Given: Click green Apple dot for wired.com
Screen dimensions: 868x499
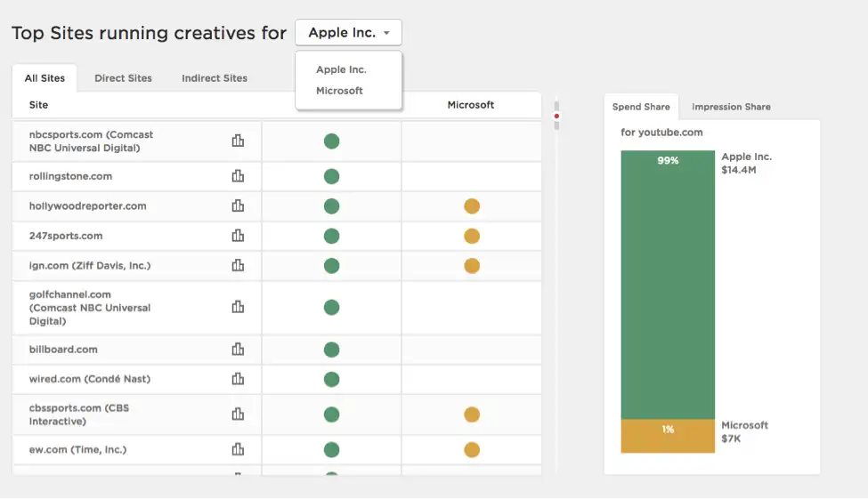Looking at the screenshot, I should click(331, 380).
